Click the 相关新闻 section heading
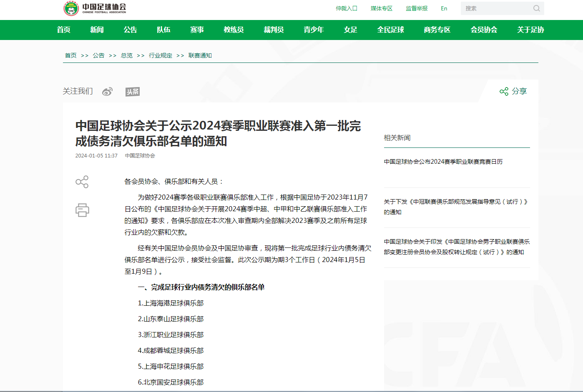583x392 pixels. click(397, 138)
